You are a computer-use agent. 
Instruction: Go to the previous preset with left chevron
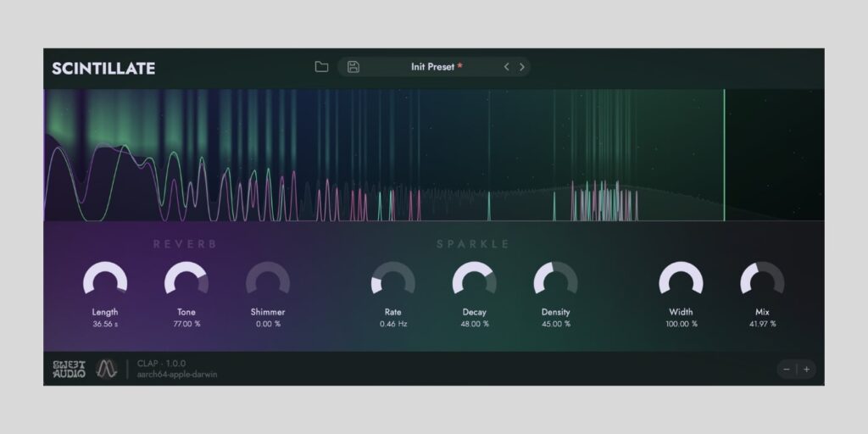(x=507, y=67)
